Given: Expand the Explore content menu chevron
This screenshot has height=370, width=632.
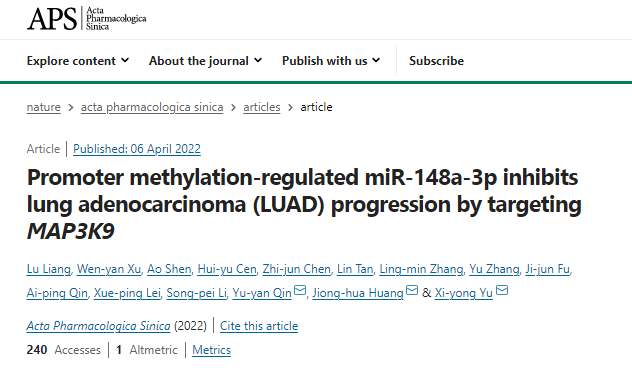Looking at the screenshot, I should click(125, 60).
